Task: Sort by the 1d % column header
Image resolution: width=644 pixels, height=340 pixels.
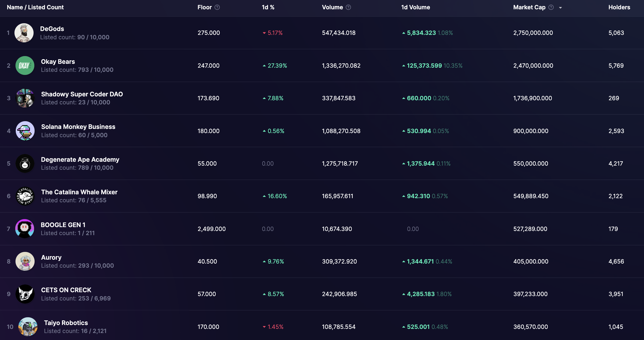Action: coord(268,7)
